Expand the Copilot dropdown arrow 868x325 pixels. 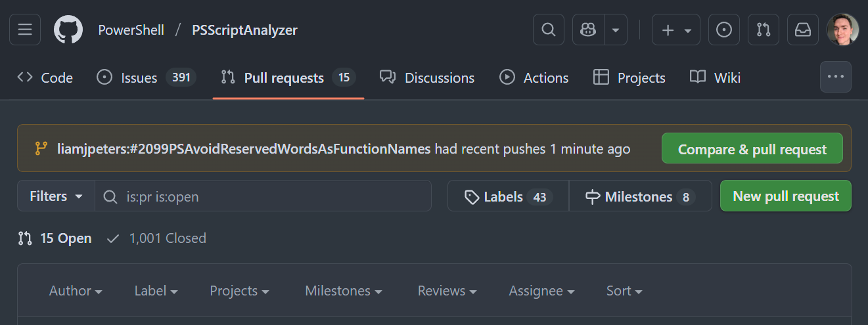coord(616,30)
